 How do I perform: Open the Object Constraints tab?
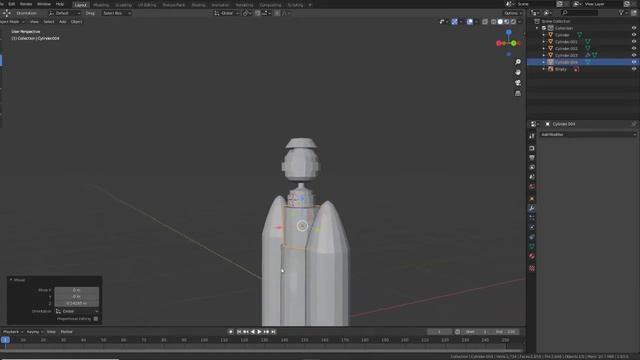pos(531,237)
